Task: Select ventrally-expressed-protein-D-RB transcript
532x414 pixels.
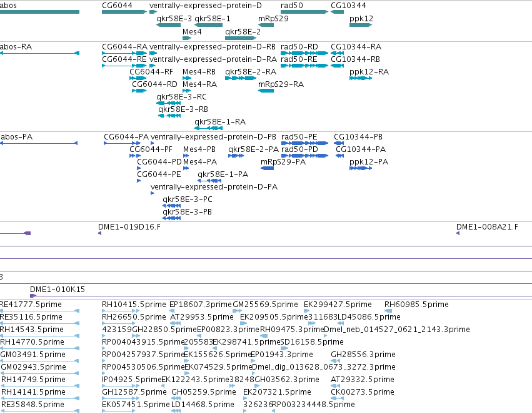Action: tap(153, 53)
